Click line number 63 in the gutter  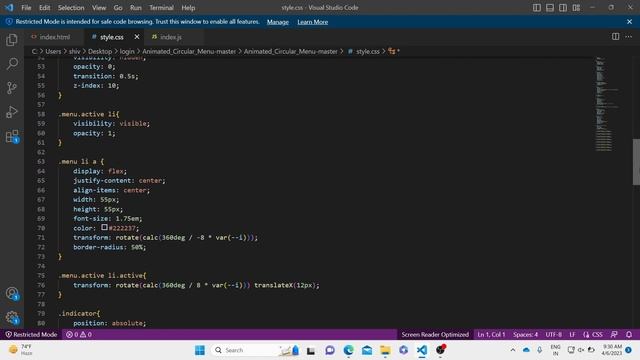click(41, 162)
